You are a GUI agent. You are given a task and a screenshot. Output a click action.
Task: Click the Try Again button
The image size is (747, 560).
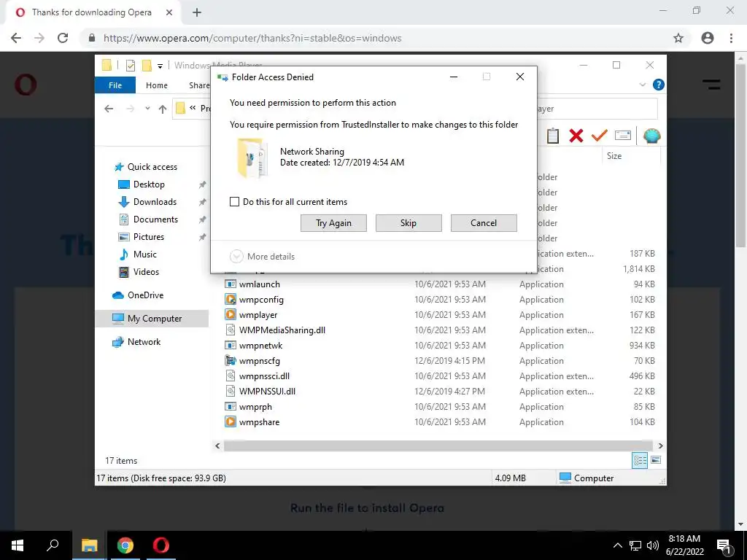(333, 223)
